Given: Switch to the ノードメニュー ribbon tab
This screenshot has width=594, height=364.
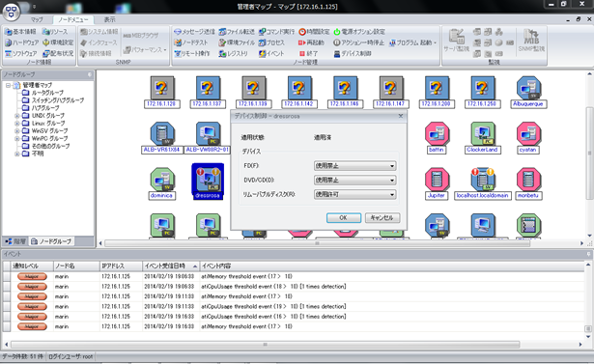Looking at the screenshot, I should 72,19.
